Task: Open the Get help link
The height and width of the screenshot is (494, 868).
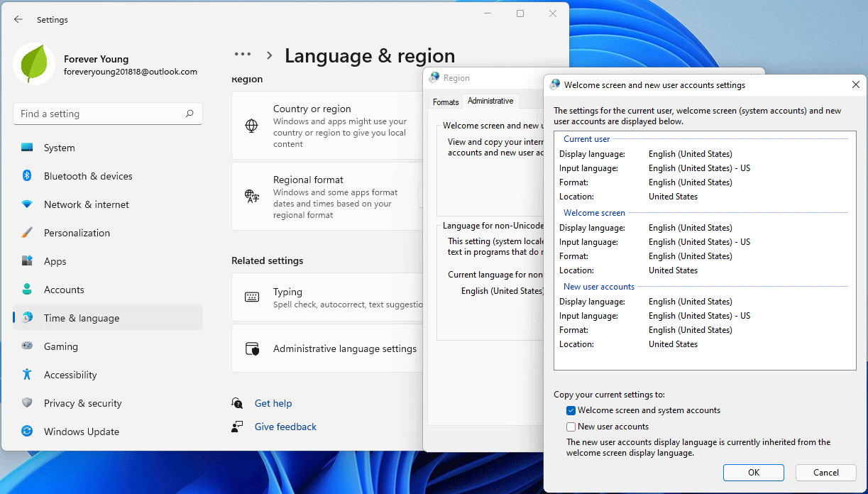Action: click(x=273, y=403)
